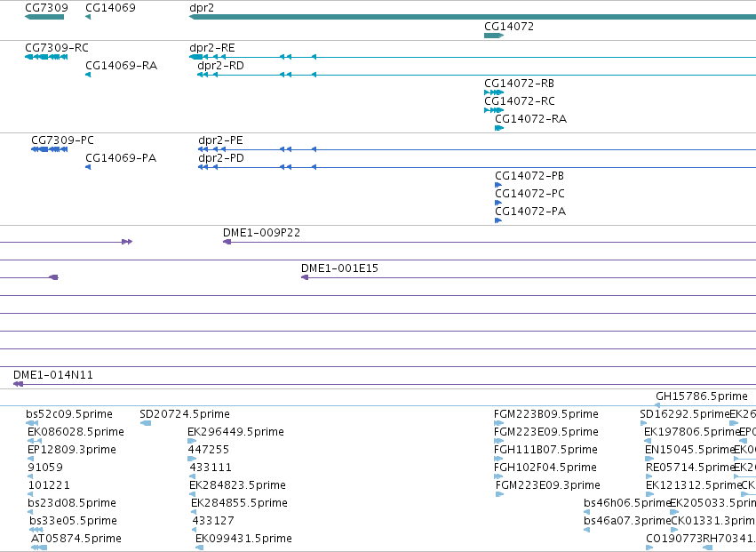Open EST label bs46a07.3prime
756x552 pixels.
pos(627,522)
